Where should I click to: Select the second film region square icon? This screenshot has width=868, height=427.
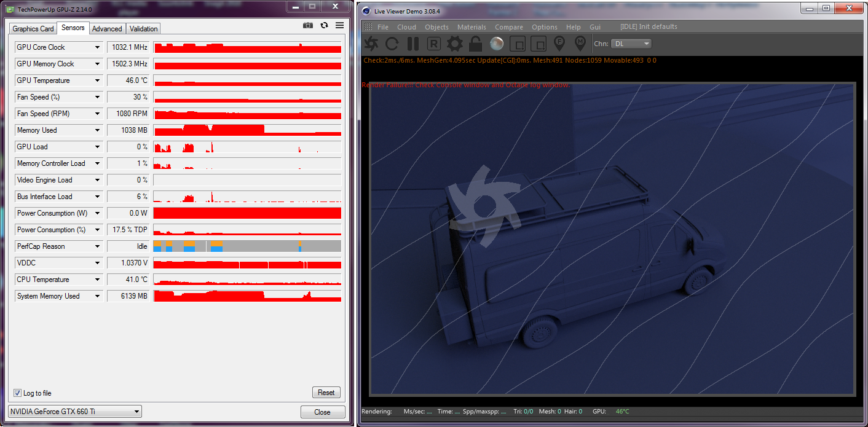(538, 44)
